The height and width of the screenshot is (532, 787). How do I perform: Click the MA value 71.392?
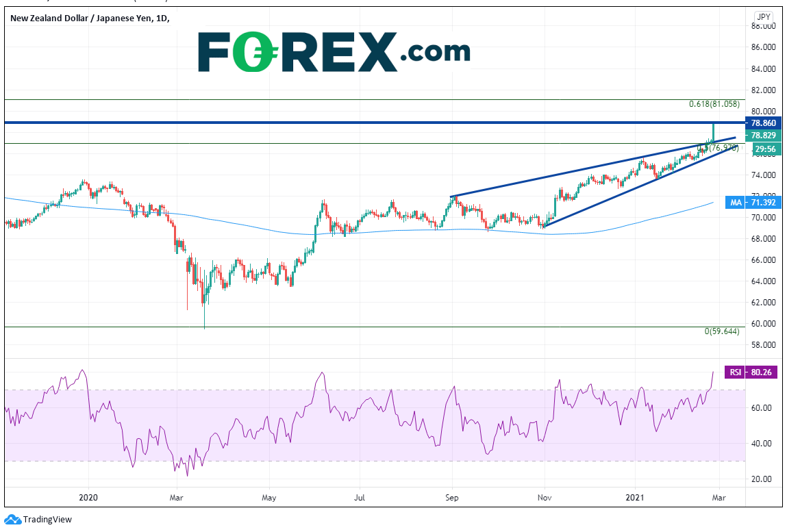[764, 203]
